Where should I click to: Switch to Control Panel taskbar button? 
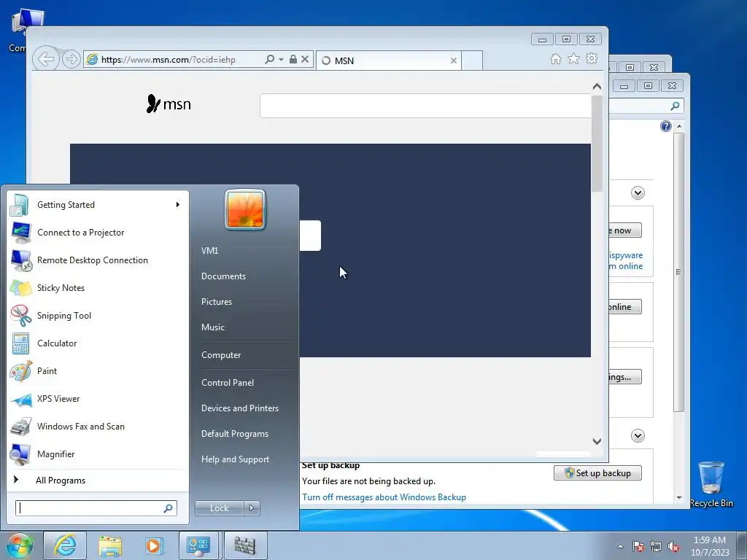pos(198,545)
